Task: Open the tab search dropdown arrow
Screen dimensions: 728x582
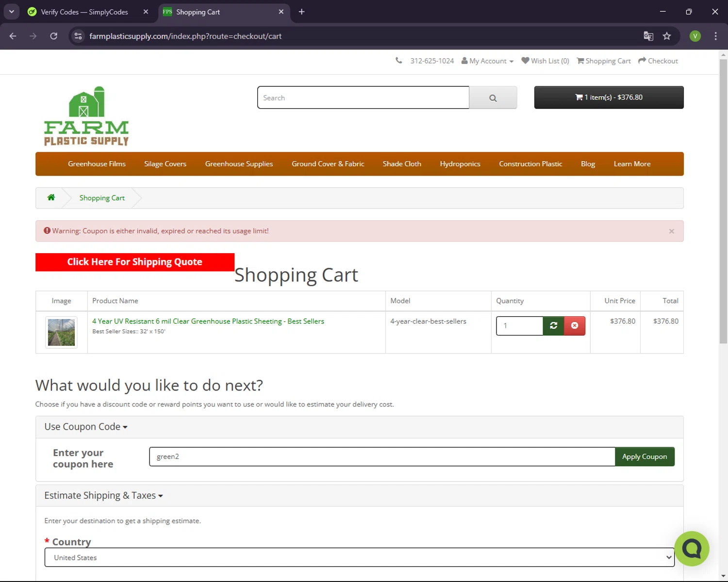Action: (x=12, y=12)
